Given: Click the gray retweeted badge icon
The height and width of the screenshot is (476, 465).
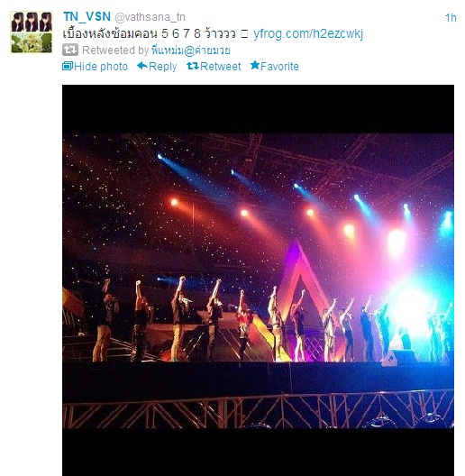Looking at the screenshot, I should (70, 50).
